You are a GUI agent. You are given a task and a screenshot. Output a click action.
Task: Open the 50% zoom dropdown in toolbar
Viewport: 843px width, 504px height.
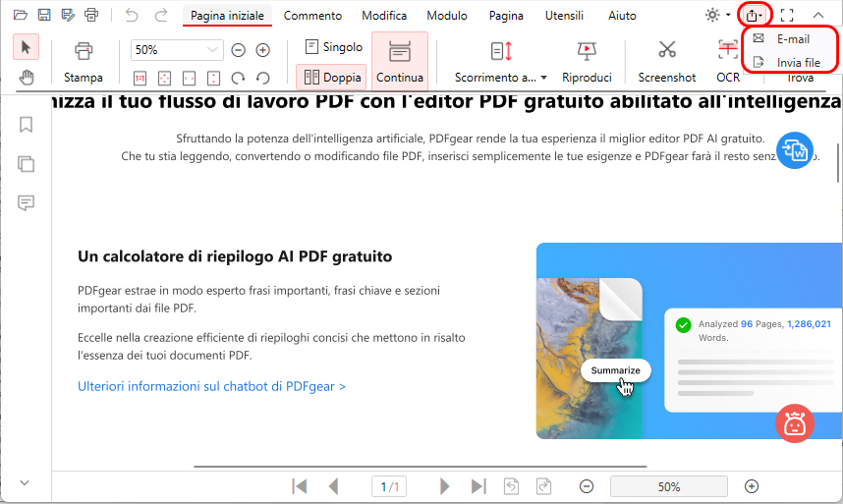(x=212, y=50)
